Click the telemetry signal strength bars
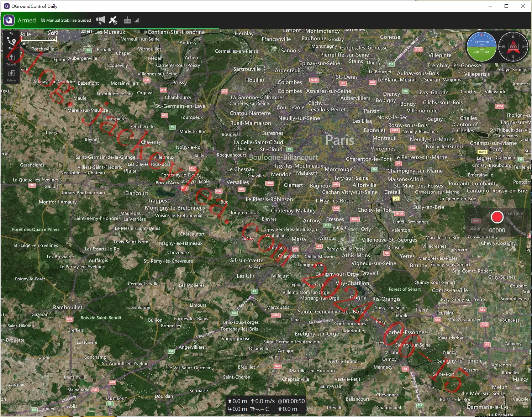Viewport: 532px width, 417px height. click(x=137, y=21)
